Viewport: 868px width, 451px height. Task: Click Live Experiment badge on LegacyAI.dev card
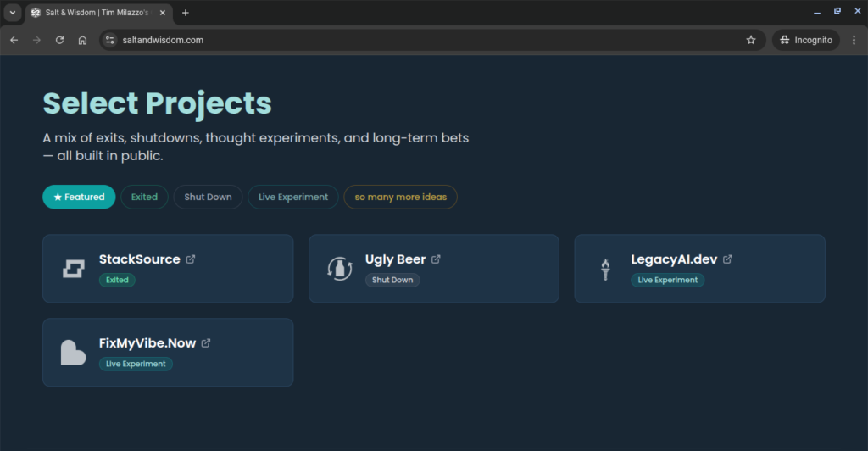pyautogui.click(x=668, y=280)
